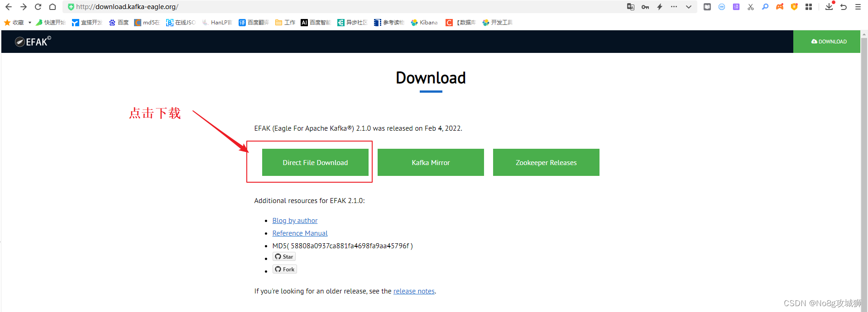Open the orange game controller extension
Viewport: 868px width, 312px height.
780,7
